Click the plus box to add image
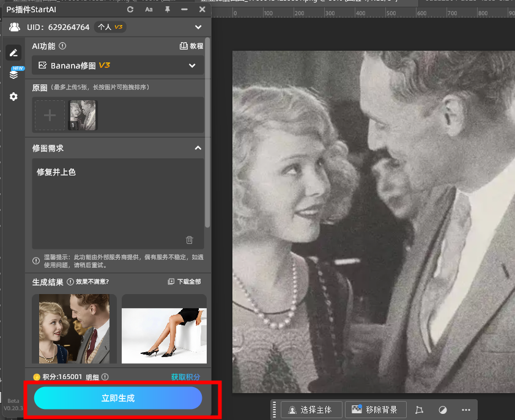The height and width of the screenshot is (420, 515). tap(50, 116)
